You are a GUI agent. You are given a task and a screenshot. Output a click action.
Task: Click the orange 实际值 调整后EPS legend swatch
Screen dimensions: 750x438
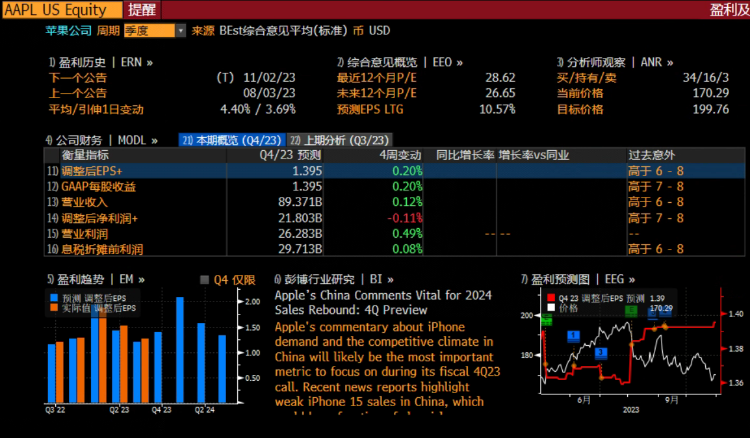(54, 307)
